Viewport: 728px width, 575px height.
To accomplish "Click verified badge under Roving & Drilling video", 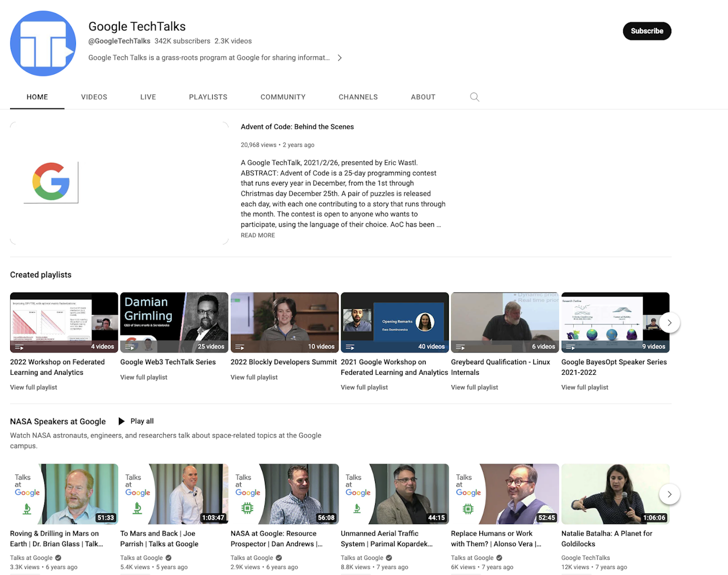I will (58, 558).
